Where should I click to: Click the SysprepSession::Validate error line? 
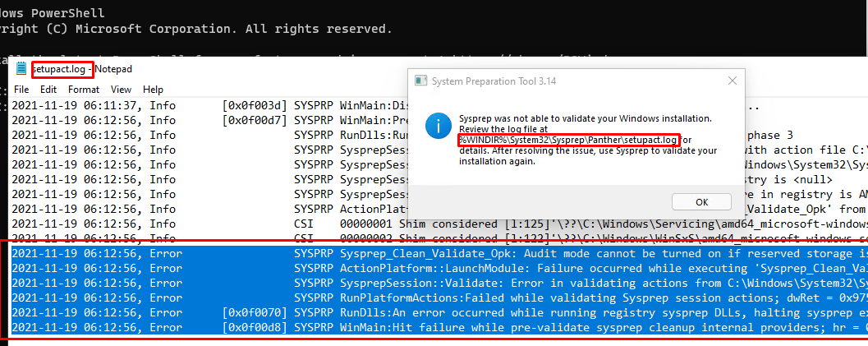click(x=439, y=283)
